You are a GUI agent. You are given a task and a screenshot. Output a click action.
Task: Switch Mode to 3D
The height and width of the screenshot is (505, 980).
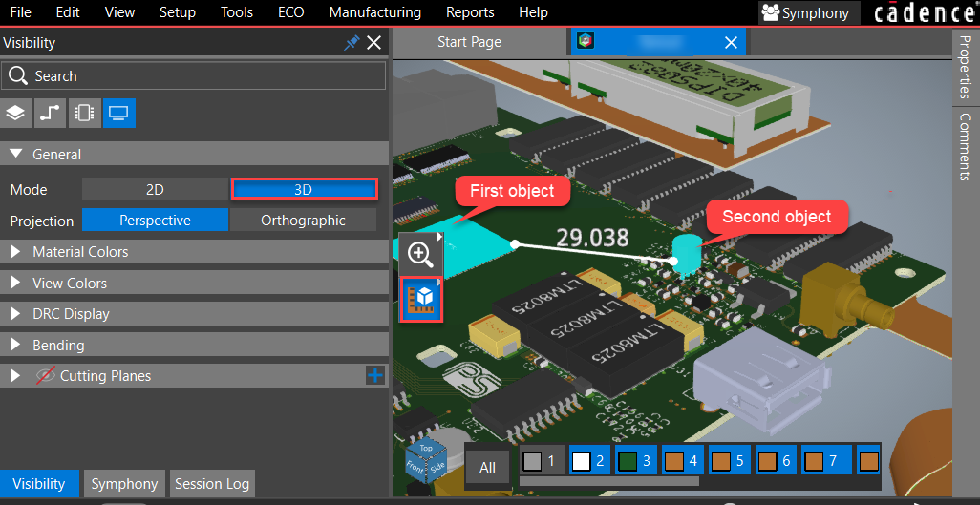point(304,189)
